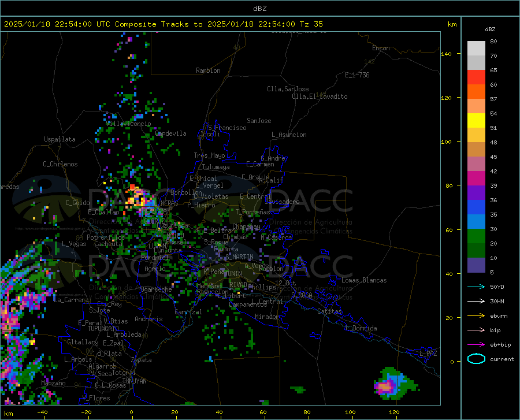Click the Clla.SanJose map label

[288, 89]
